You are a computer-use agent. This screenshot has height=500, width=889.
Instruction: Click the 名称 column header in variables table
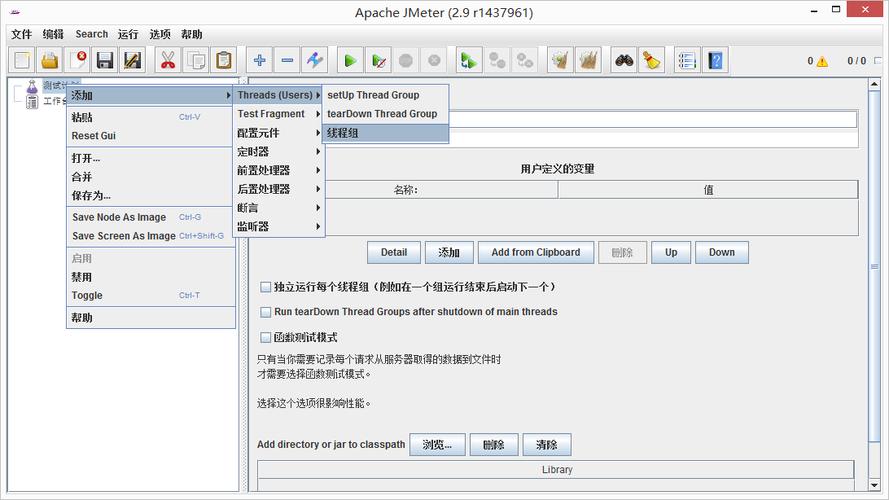click(405, 190)
